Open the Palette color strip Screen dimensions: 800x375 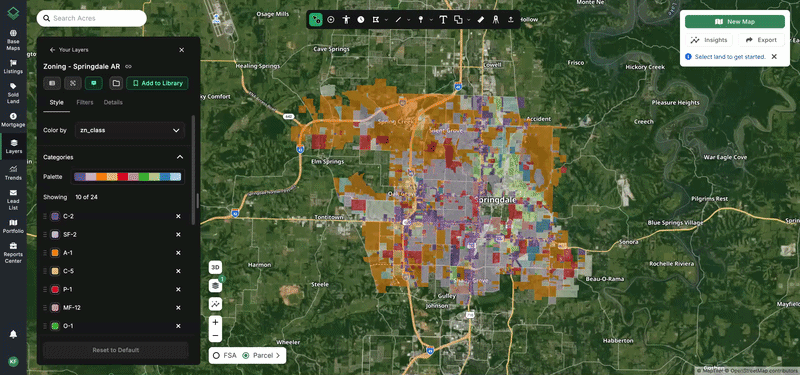(128, 177)
